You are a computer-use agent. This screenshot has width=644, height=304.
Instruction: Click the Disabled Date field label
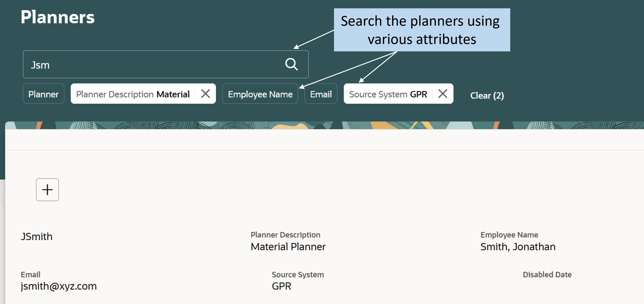(547, 274)
